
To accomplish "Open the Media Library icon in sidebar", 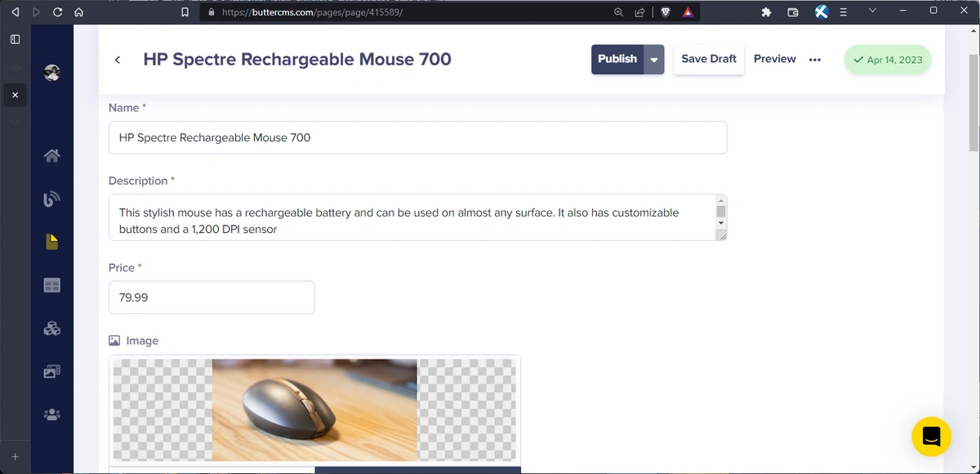I will click(52, 371).
